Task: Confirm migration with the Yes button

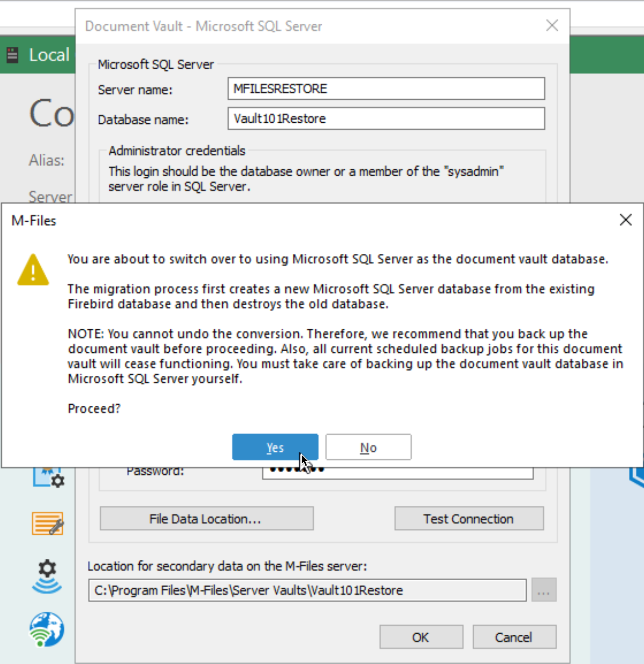Action: coord(275,447)
